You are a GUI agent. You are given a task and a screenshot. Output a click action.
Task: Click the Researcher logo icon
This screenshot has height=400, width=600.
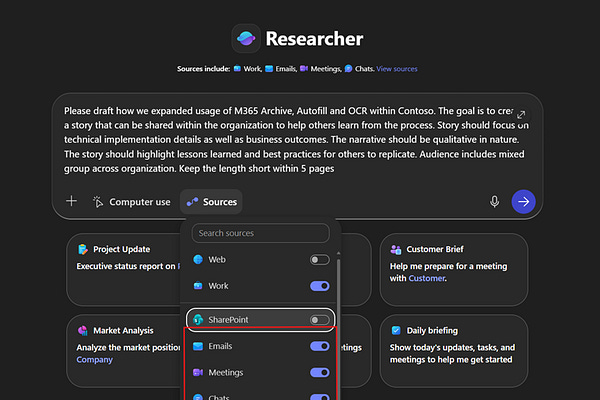(246, 38)
